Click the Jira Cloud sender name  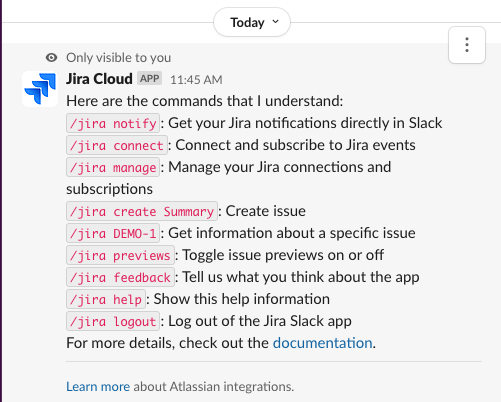pos(99,79)
